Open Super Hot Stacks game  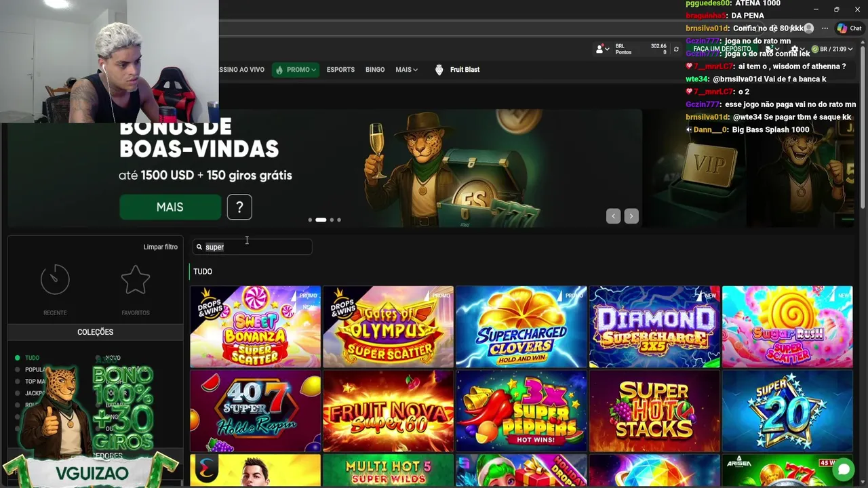(654, 411)
